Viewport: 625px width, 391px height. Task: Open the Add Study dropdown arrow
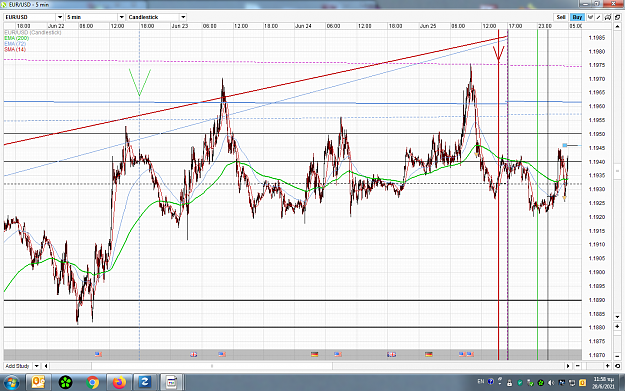coord(36,366)
